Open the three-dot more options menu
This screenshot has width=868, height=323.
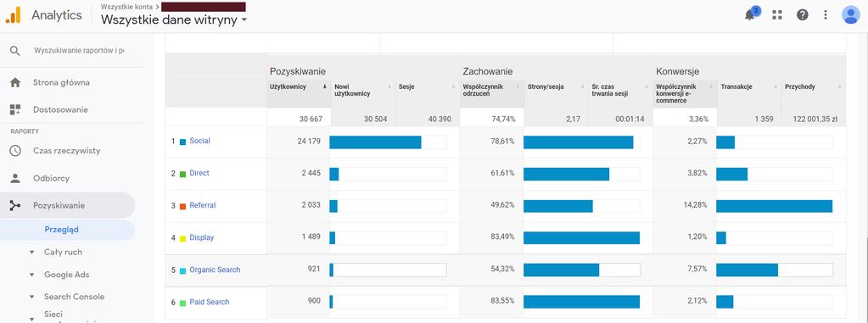coord(826,15)
